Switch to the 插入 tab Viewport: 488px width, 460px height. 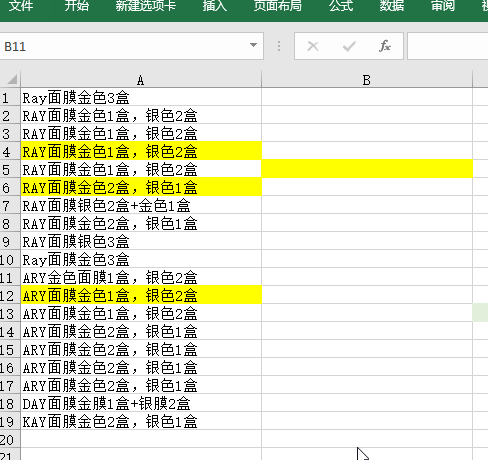coord(215,6)
